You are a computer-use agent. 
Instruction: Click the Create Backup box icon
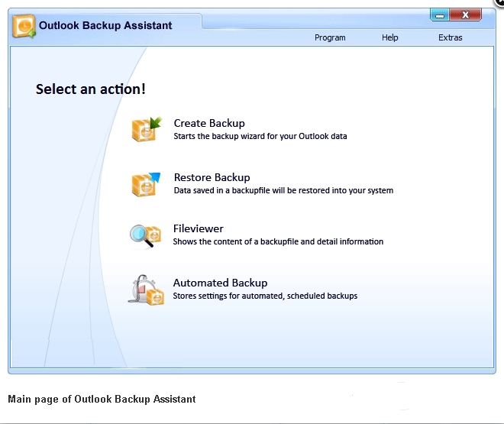click(147, 129)
